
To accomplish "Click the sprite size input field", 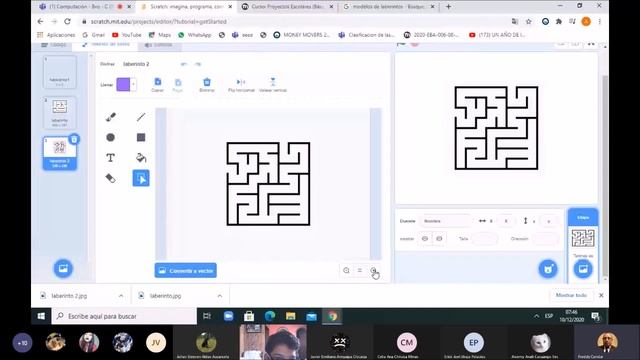I will [x=484, y=238].
